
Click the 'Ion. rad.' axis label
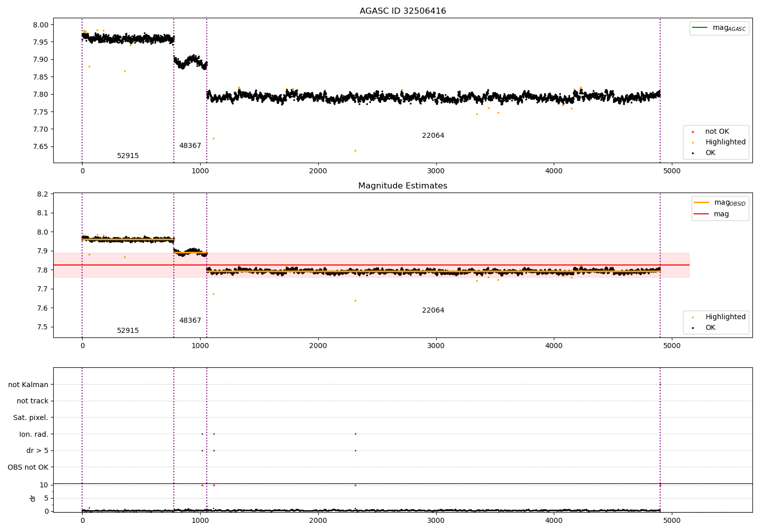pos(34,435)
